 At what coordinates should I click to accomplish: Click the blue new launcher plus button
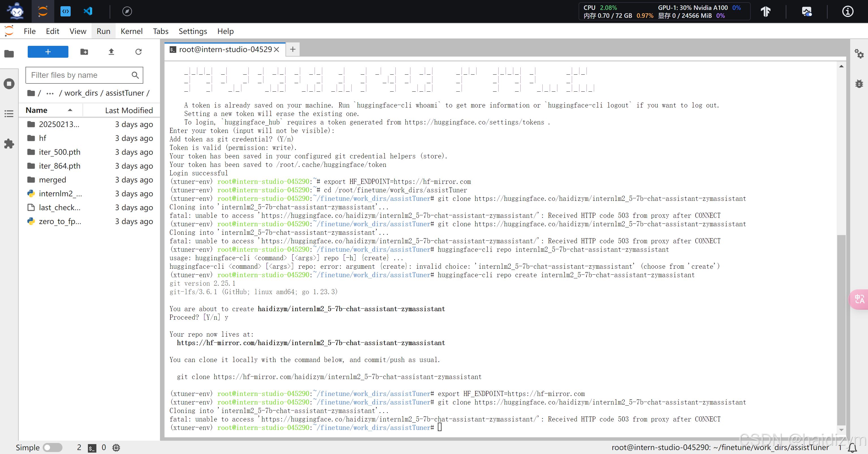[x=48, y=51]
